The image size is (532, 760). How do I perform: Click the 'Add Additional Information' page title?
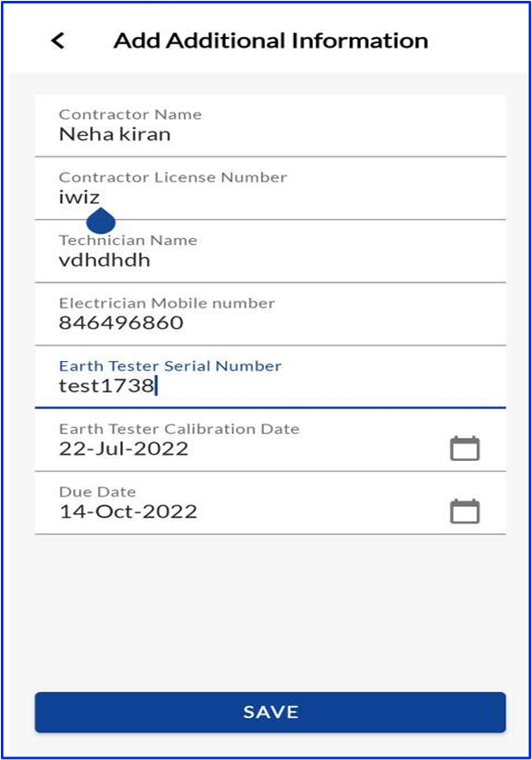point(271,40)
